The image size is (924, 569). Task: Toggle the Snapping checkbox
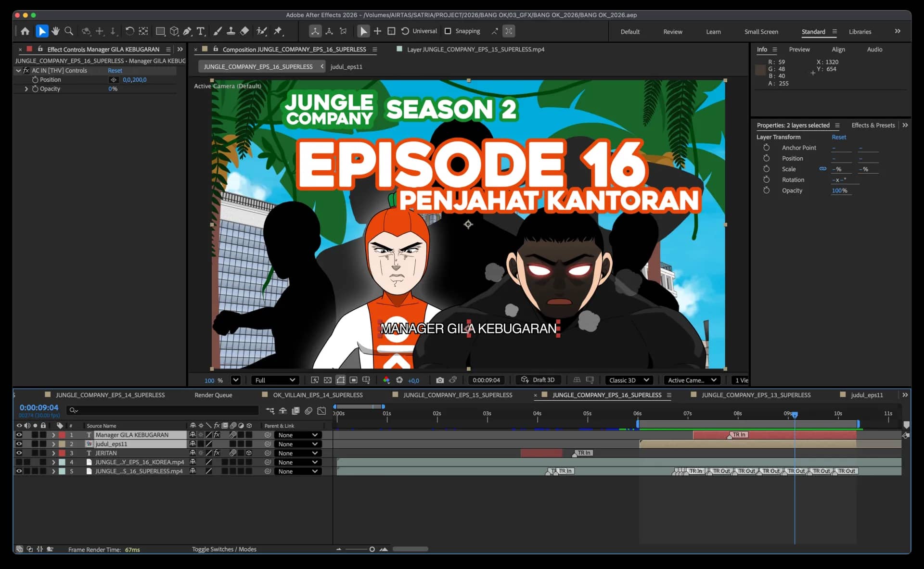click(x=448, y=31)
